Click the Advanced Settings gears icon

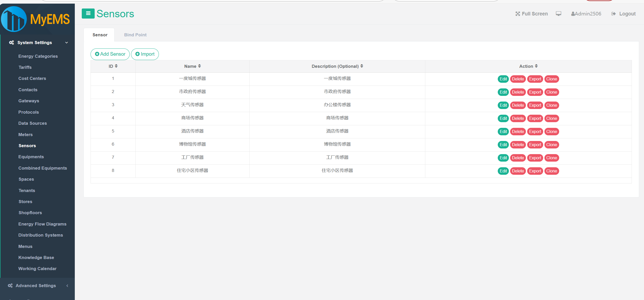pyautogui.click(x=10, y=286)
